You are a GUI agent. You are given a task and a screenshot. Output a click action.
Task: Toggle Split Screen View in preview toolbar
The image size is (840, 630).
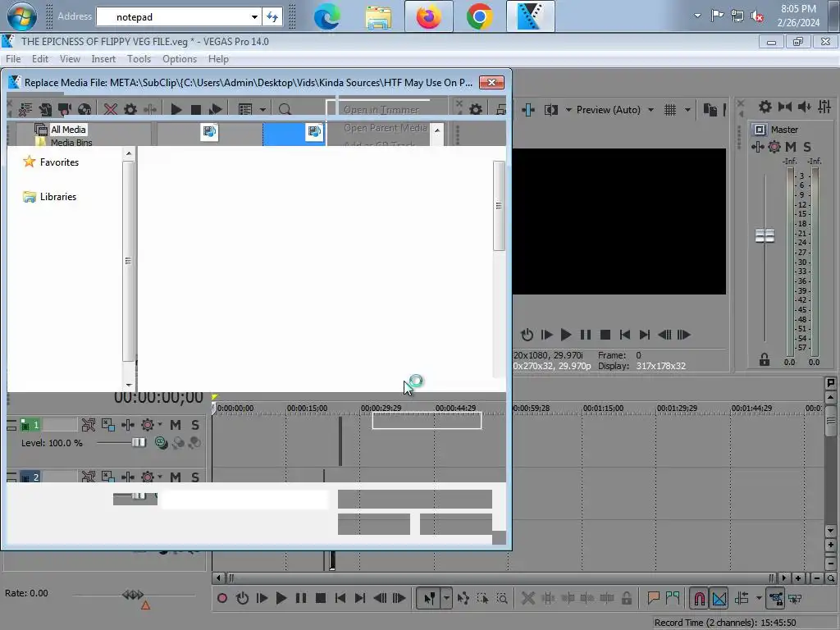(550, 110)
